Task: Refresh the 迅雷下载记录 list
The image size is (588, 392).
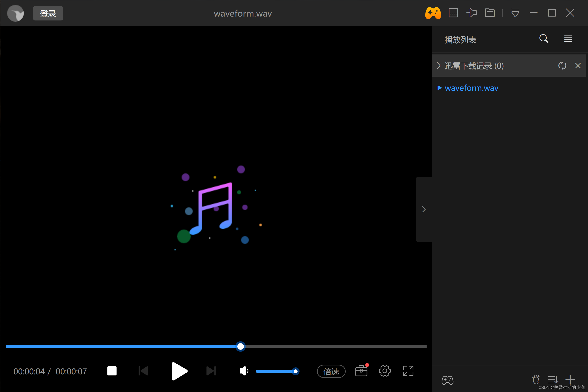Action: (562, 66)
